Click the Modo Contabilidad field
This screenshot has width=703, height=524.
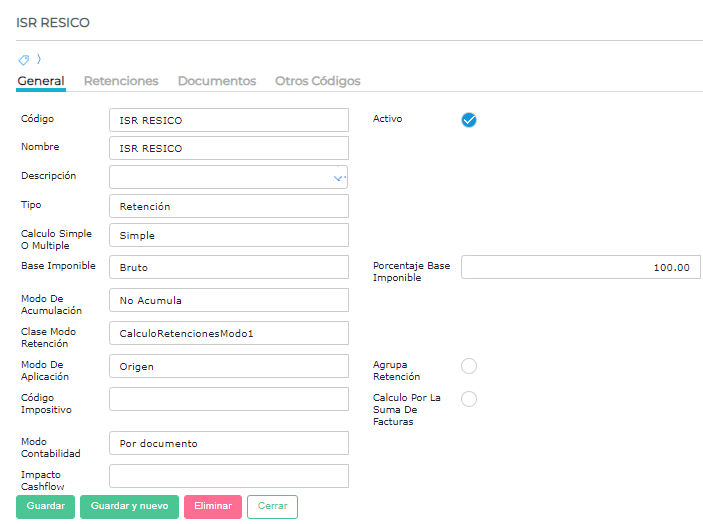(x=228, y=443)
